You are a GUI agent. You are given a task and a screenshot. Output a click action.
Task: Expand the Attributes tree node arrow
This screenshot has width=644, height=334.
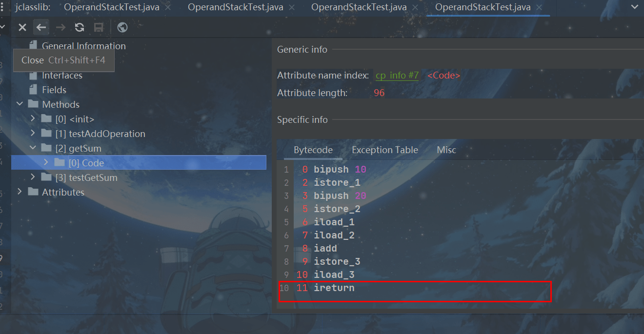click(x=20, y=192)
